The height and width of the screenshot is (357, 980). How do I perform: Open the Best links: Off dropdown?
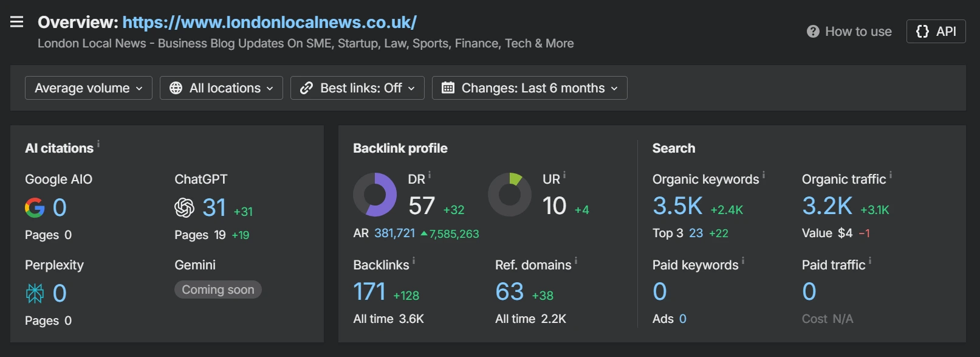357,88
